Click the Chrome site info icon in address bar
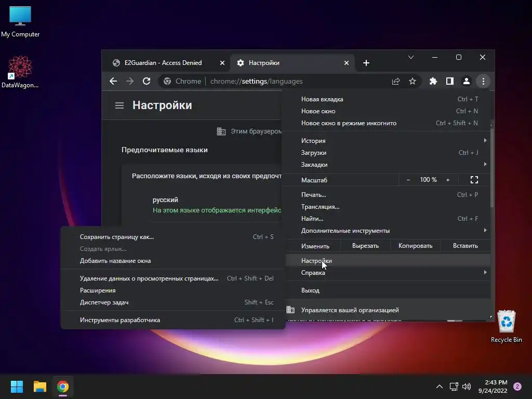Screen dimensions: 532x399 pyautogui.click(x=167, y=81)
